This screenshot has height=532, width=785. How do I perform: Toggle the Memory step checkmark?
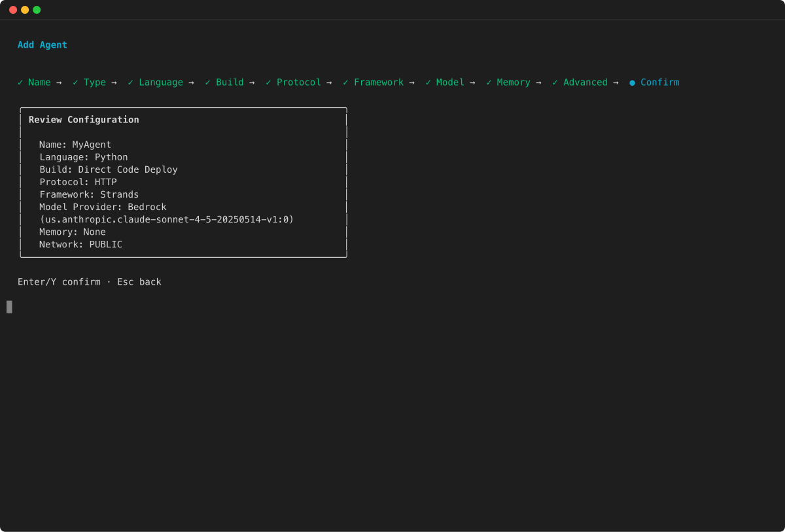click(487, 82)
